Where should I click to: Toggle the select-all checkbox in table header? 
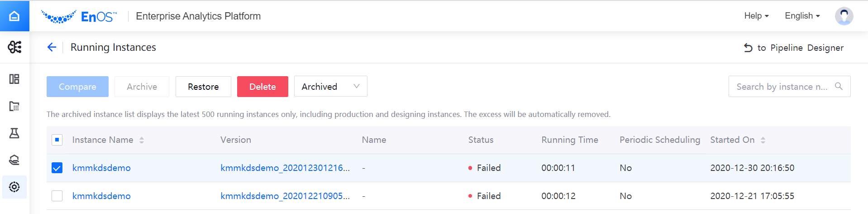click(x=57, y=140)
